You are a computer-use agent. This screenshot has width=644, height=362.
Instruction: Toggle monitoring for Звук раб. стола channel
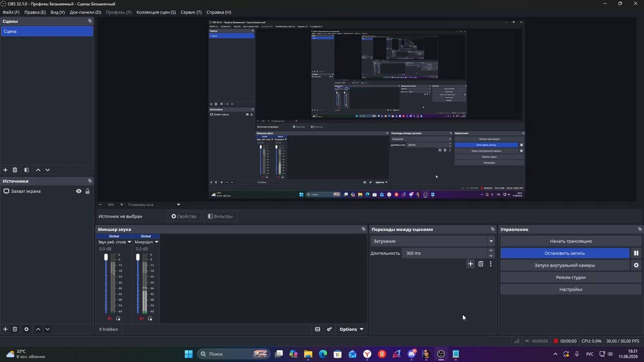tap(118, 319)
